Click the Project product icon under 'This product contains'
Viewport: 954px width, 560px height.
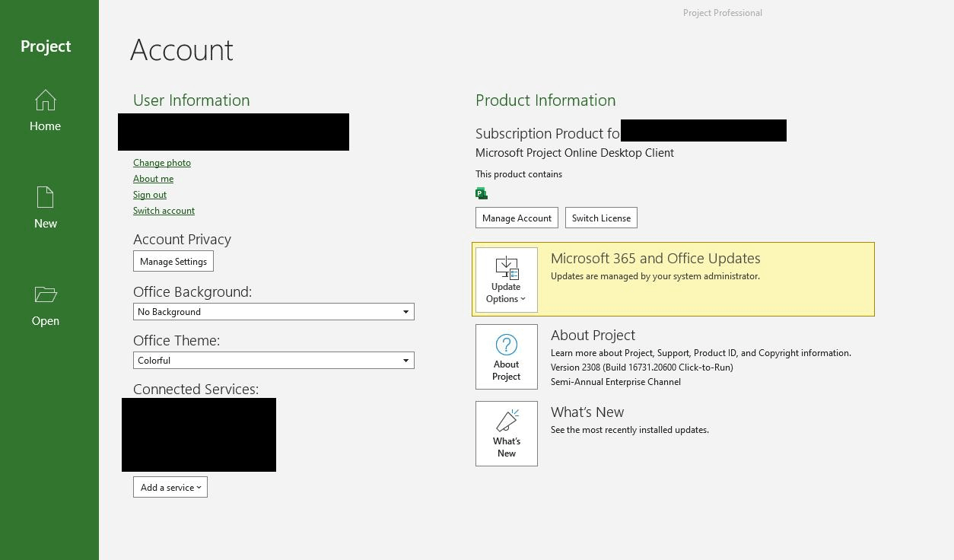[x=482, y=192]
